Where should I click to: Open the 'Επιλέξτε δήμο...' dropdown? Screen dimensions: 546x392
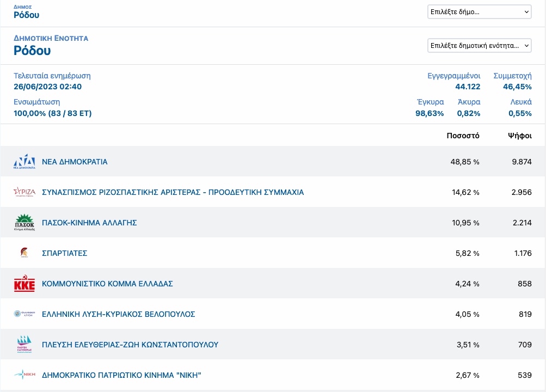point(480,12)
